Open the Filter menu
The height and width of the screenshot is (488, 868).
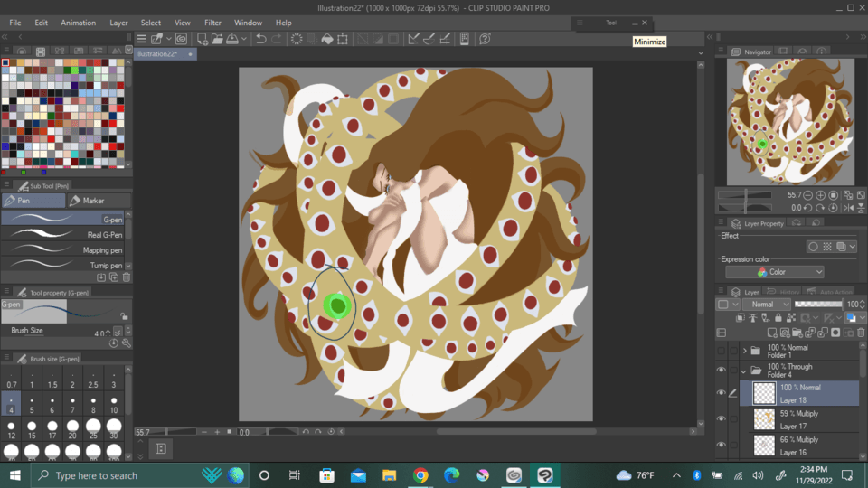(212, 23)
